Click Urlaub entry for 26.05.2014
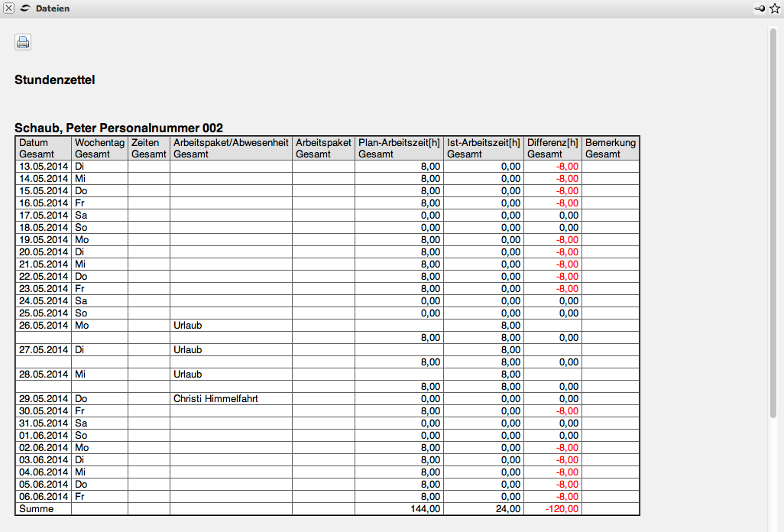The image size is (784, 532). pyautogui.click(x=188, y=326)
